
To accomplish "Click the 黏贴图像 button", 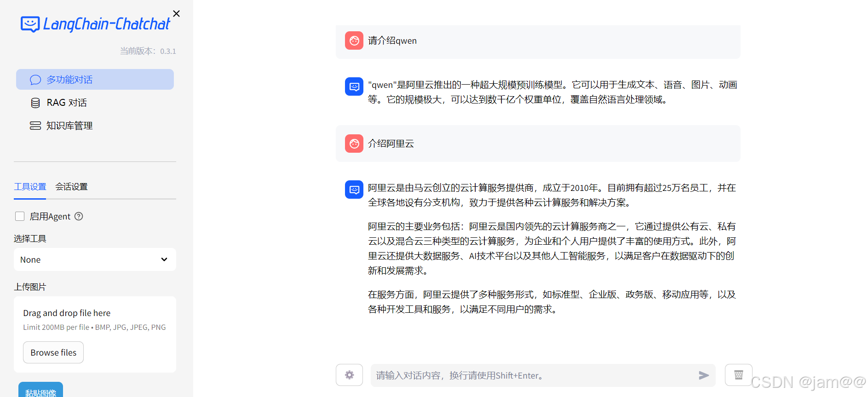I will (40, 392).
